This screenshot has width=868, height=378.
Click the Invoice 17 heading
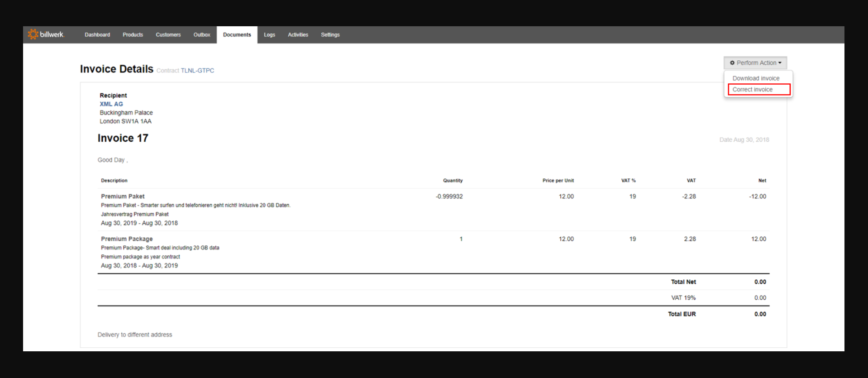[123, 138]
